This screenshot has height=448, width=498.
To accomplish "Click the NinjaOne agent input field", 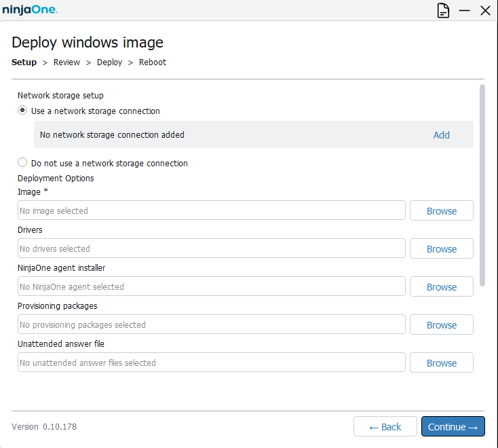I will pyautogui.click(x=211, y=287).
